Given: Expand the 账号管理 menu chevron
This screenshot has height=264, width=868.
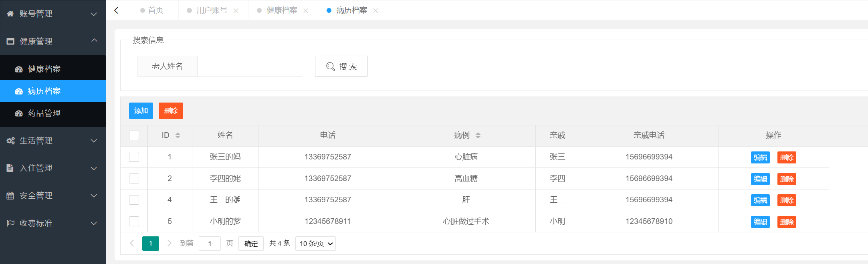Looking at the screenshot, I should [94, 14].
